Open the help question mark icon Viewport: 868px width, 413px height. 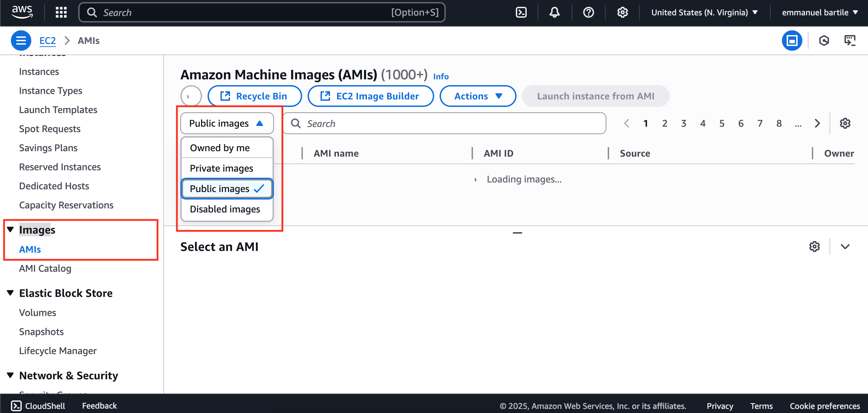coord(588,12)
